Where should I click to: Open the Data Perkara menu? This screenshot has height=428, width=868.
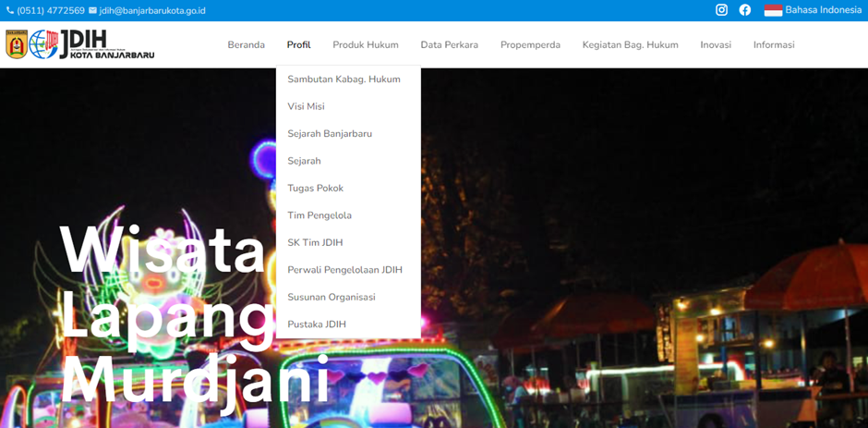pos(449,44)
